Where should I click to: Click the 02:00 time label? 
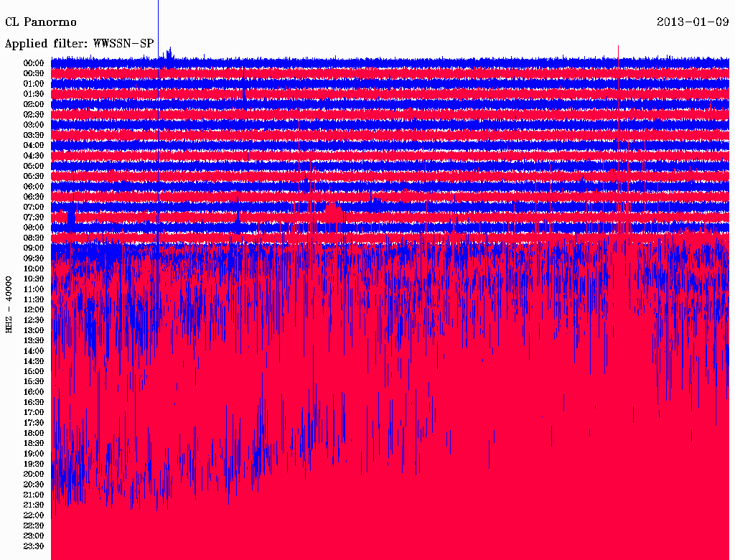click(x=34, y=105)
